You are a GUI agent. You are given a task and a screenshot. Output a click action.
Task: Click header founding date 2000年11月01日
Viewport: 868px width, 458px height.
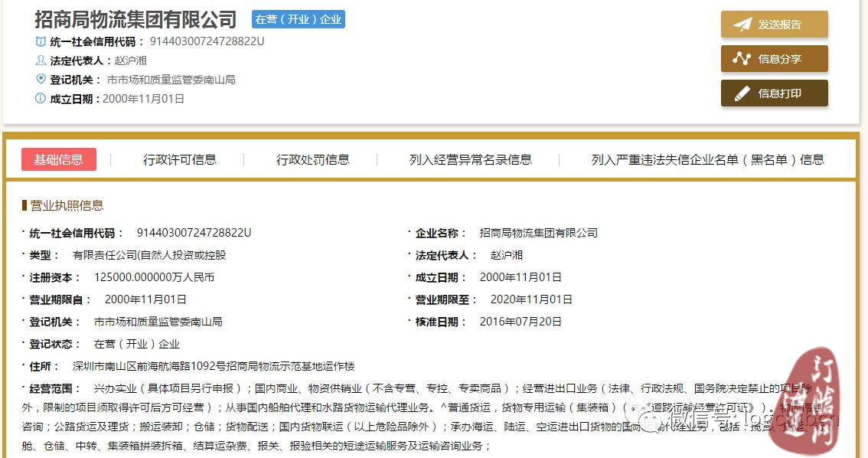(x=143, y=99)
